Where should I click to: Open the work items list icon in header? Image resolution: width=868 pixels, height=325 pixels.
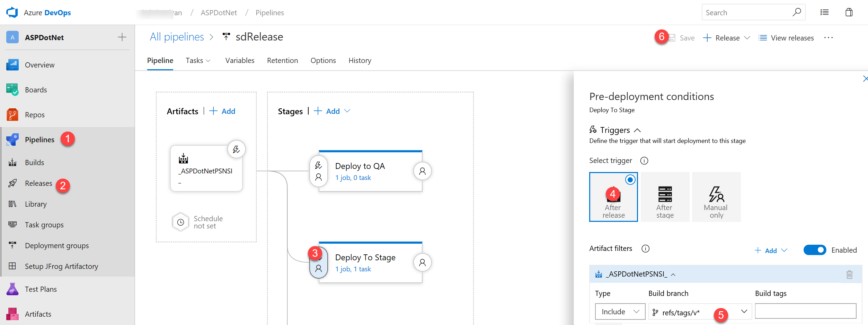[x=824, y=12]
